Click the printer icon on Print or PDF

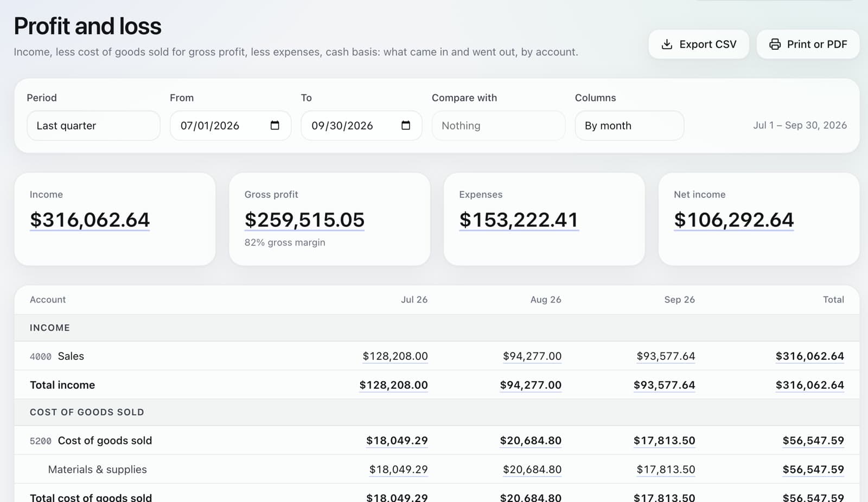point(775,44)
